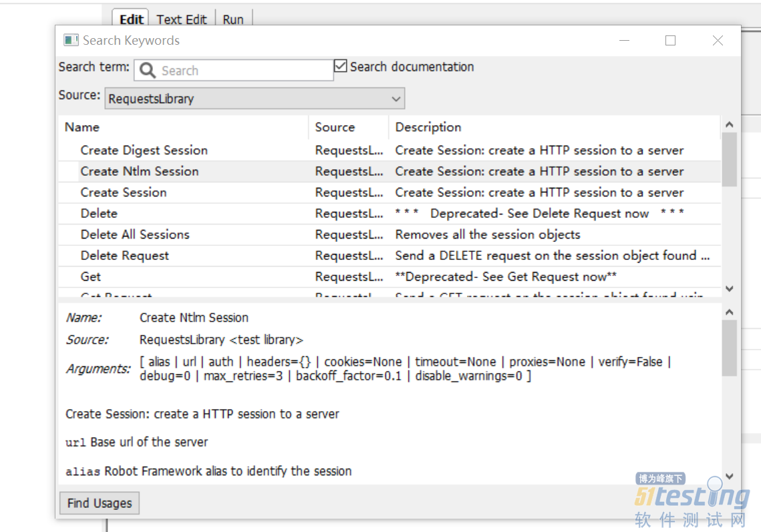Click the keyword list scrollbar thumb
This screenshot has height=532, width=761.
(729, 159)
